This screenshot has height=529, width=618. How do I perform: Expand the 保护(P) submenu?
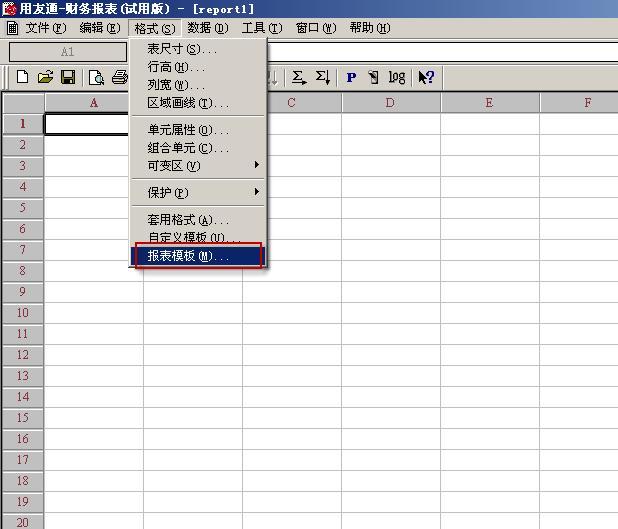click(198, 193)
